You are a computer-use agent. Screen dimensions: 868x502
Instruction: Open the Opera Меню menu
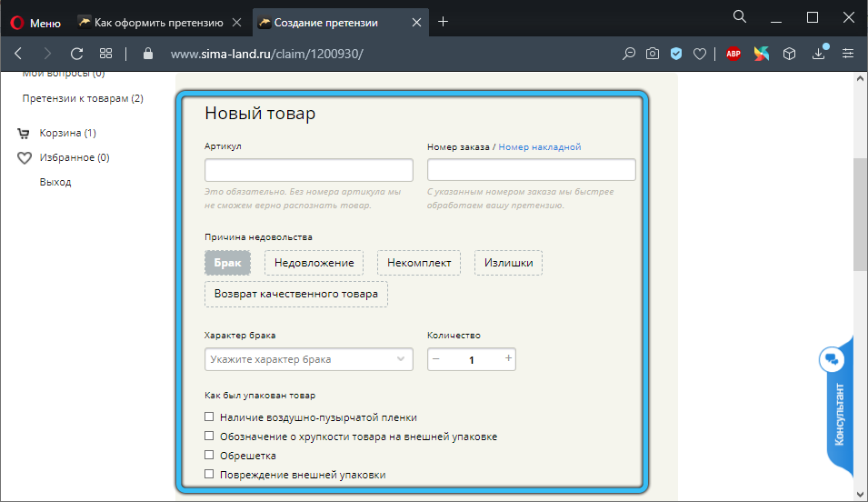(x=35, y=22)
